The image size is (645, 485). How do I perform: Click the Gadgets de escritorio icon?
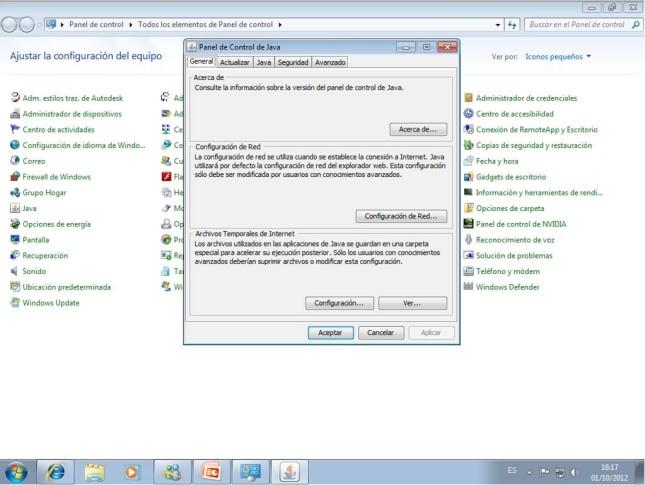point(469,176)
